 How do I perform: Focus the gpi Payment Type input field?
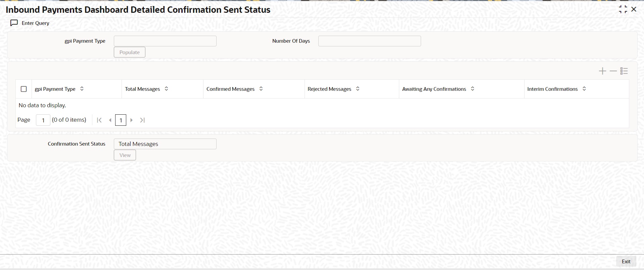pos(165,41)
